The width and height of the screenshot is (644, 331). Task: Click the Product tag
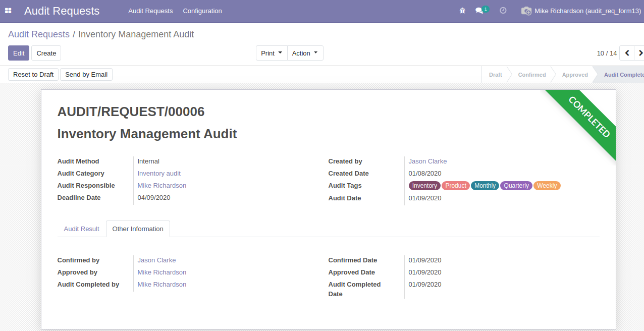pos(456,186)
